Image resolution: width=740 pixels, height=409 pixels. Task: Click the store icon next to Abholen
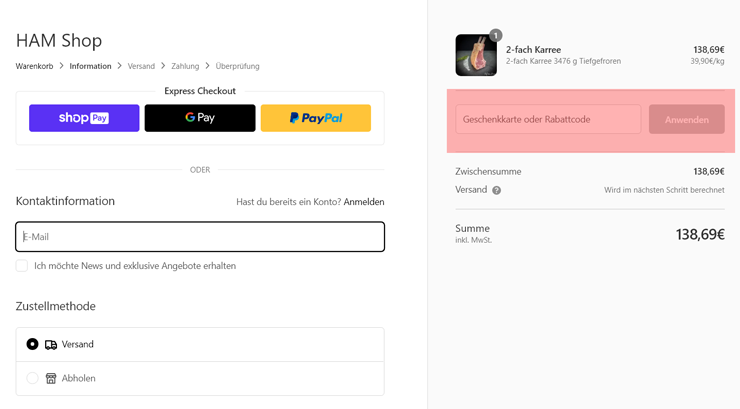point(51,378)
